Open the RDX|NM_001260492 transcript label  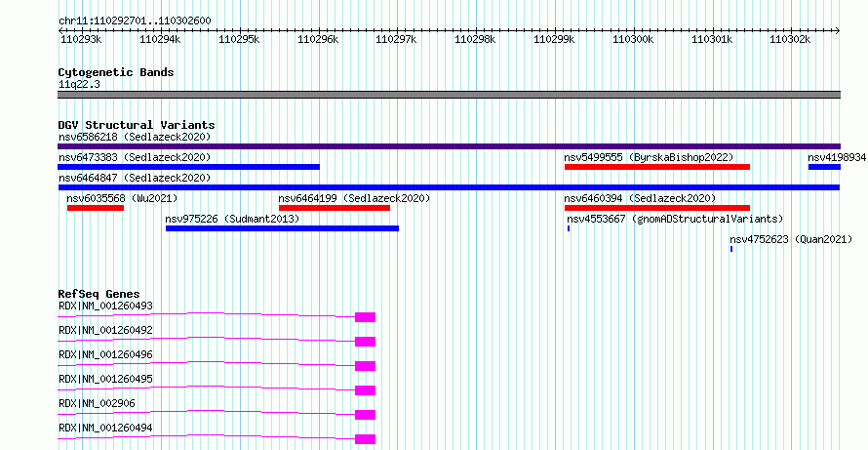105,330
